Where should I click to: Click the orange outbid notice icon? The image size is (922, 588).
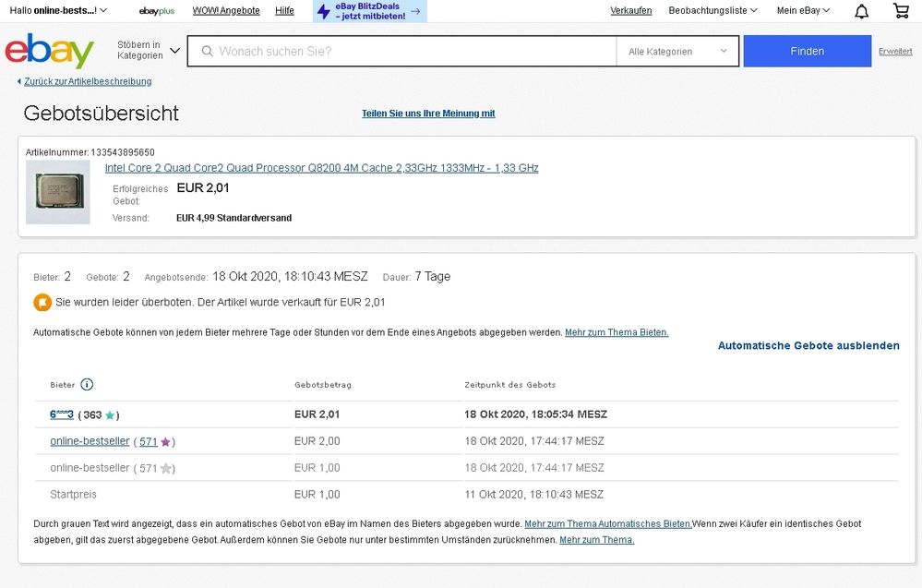(x=42, y=302)
